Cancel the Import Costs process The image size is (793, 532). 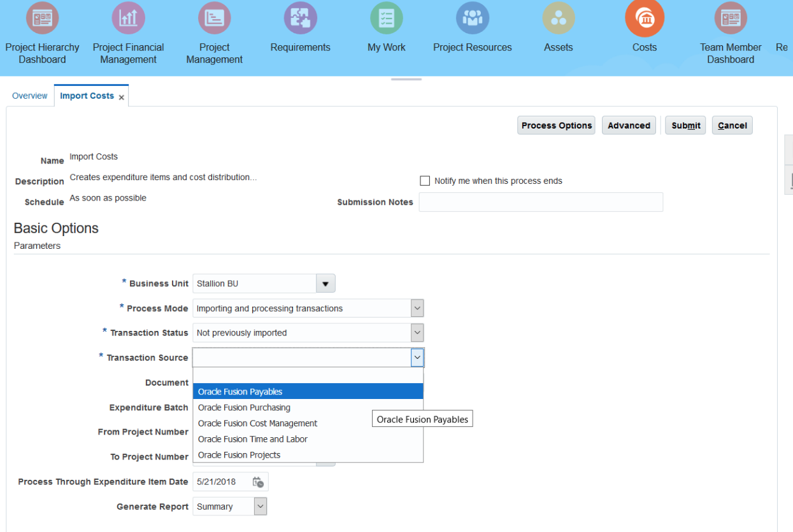pos(732,125)
